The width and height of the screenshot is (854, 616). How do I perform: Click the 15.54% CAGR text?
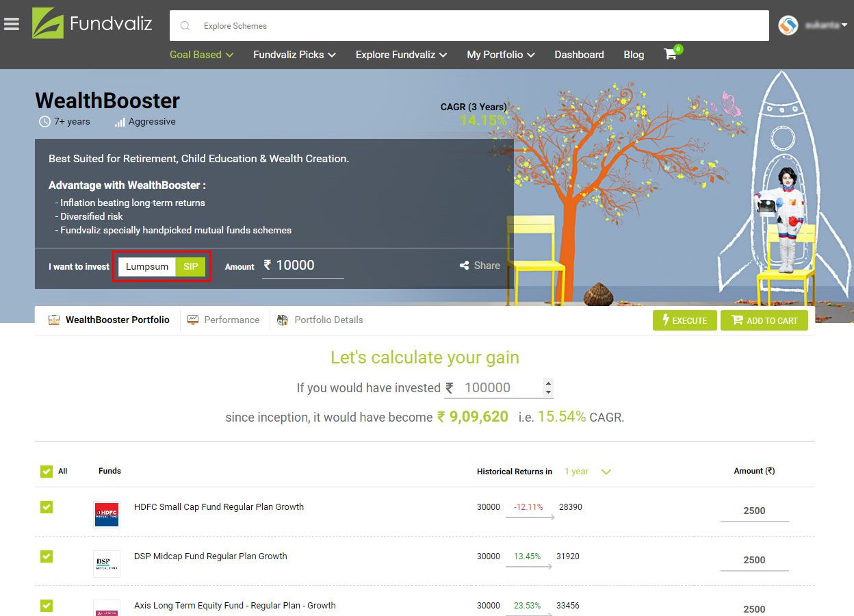pos(562,417)
